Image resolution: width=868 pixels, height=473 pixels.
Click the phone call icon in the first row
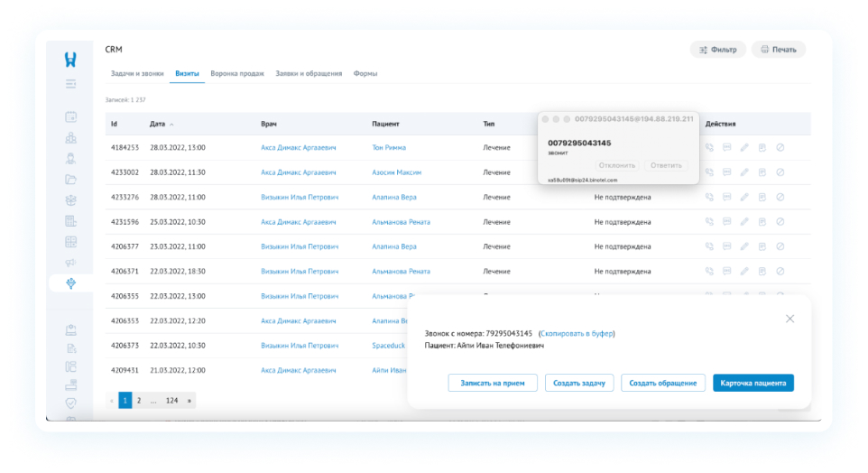(x=709, y=147)
